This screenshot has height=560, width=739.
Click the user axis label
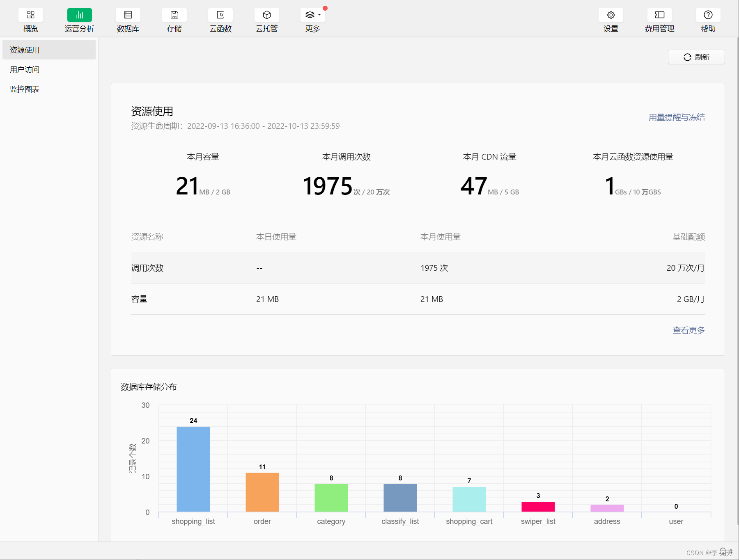676,521
